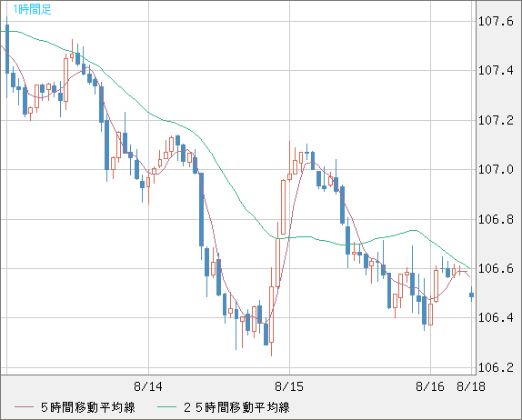Viewport: 522px width, 420px height.
Task: Click the 107.0 price axis label
Action: point(496,170)
